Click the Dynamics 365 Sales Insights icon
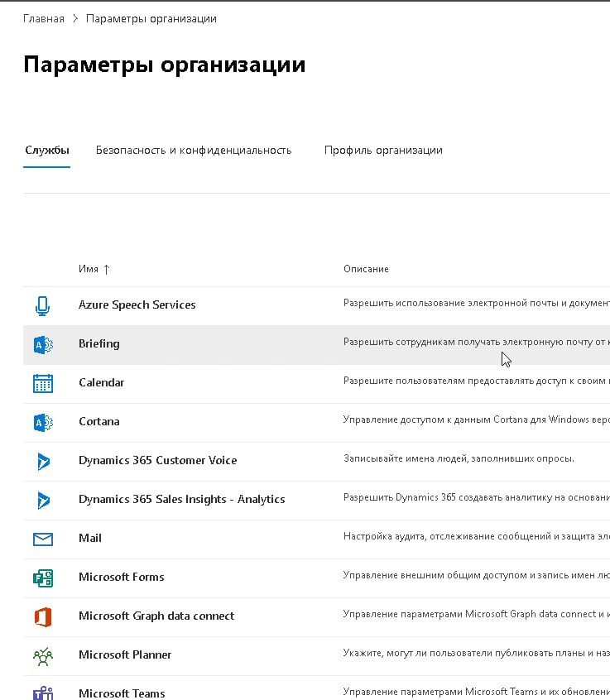Image resolution: width=610 pixels, height=700 pixels. click(x=43, y=500)
